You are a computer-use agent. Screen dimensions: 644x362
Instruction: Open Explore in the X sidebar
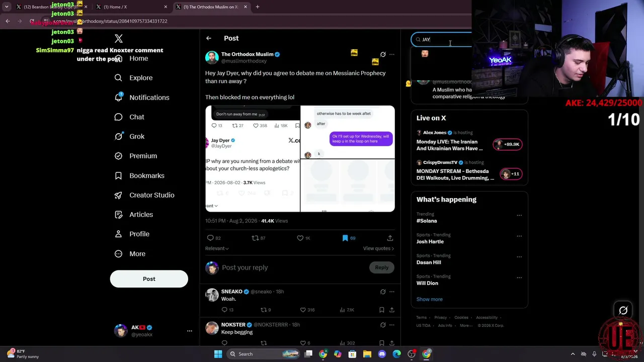(133, 78)
